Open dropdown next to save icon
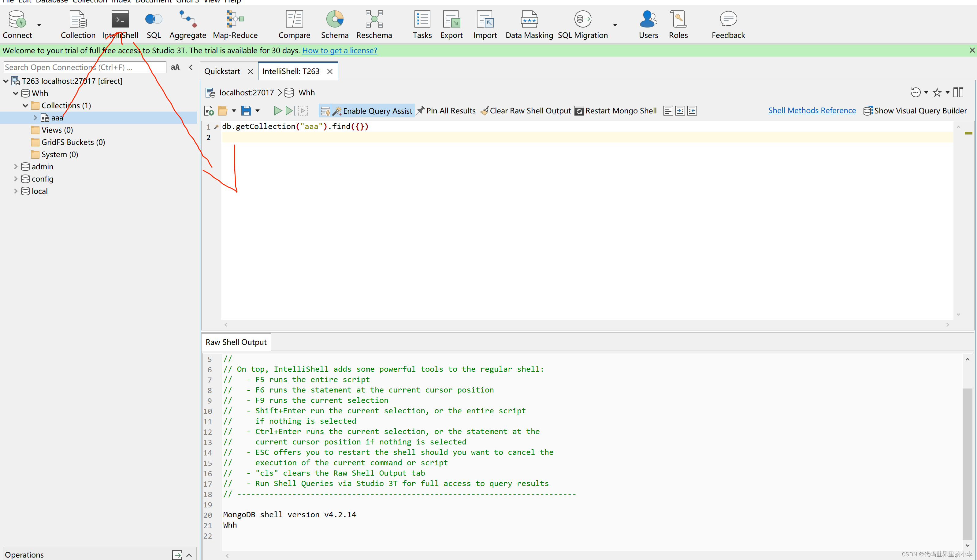 coord(258,111)
